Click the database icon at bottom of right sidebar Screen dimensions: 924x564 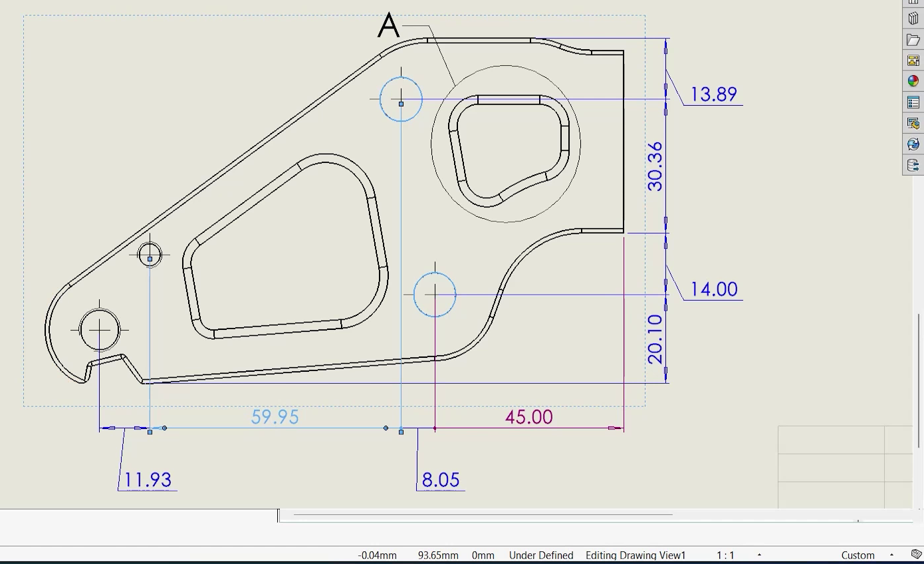pos(913,165)
